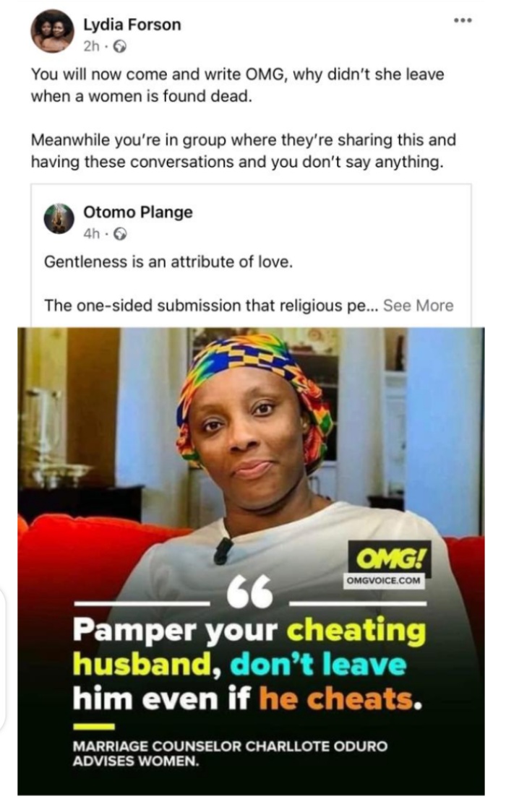506x812 pixels.
Task: Click the 'Gentleness is an attribute of love' text
Action: 168,262
